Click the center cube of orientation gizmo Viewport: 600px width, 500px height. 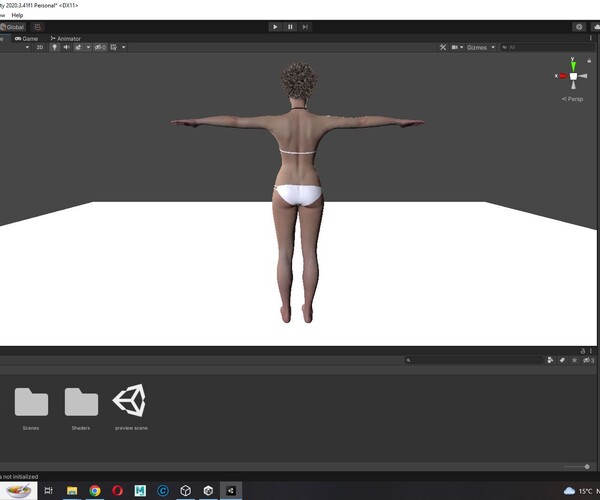[573, 76]
